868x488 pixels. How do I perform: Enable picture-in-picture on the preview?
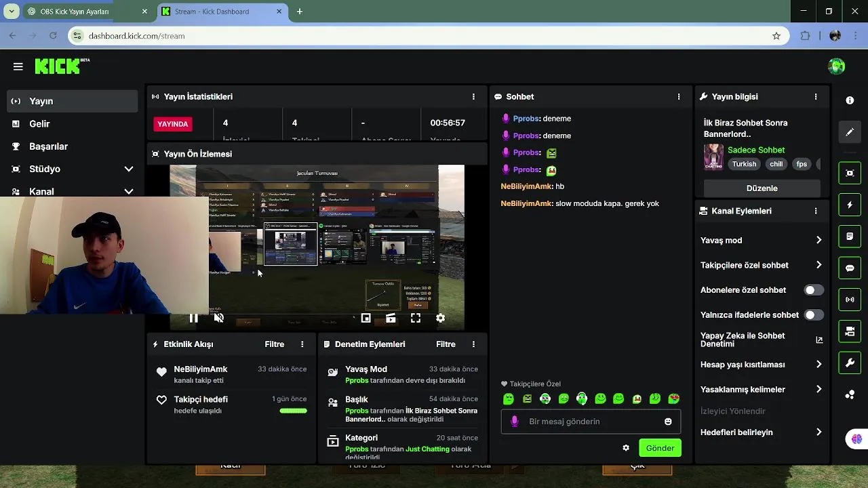(x=366, y=318)
